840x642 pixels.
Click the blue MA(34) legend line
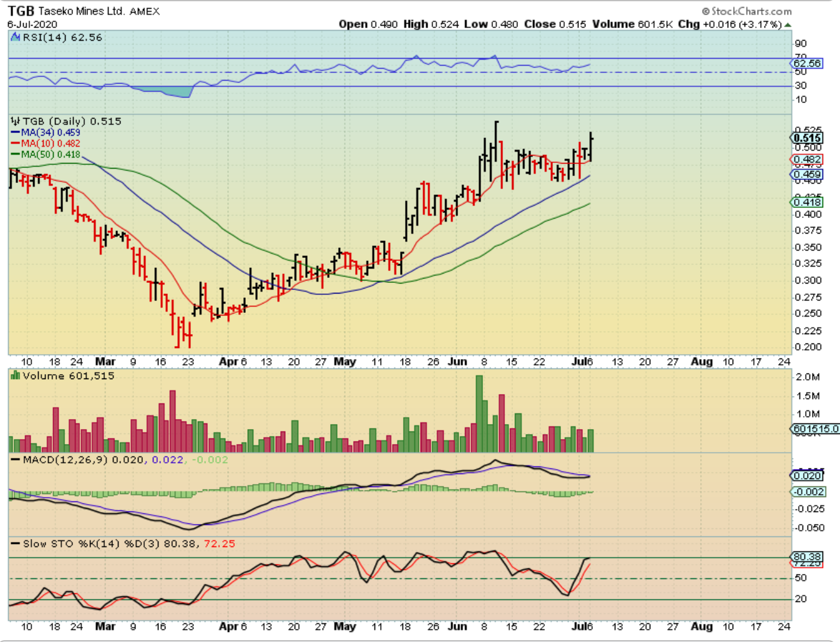[x=16, y=132]
